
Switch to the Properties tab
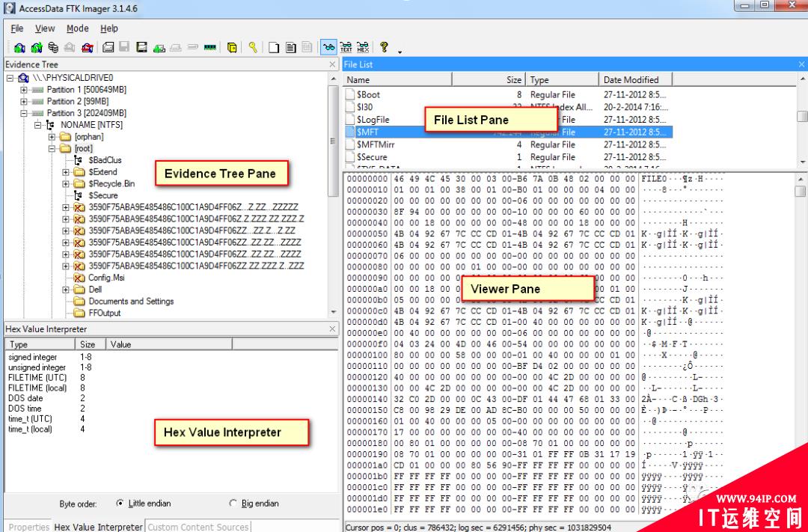pyautogui.click(x=29, y=527)
